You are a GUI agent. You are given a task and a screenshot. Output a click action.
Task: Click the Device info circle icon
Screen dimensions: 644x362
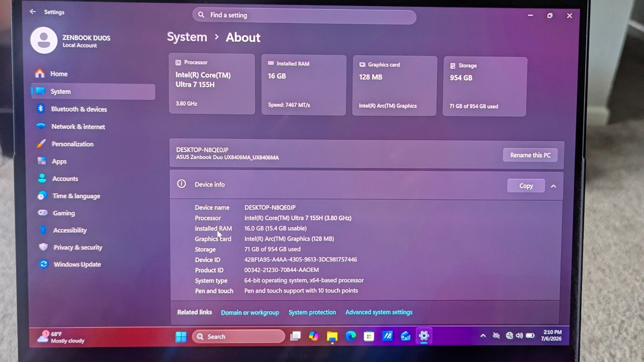(x=182, y=184)
